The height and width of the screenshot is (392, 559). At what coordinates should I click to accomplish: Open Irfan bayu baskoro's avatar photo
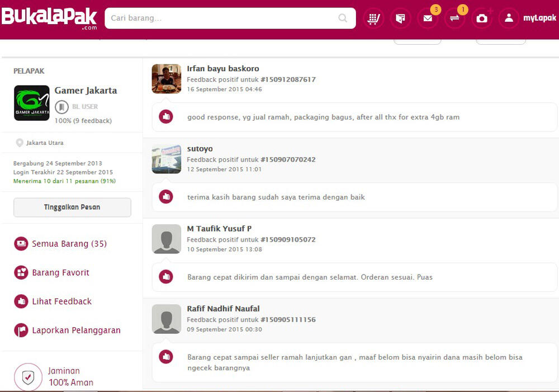pyautogui.click(x=167, y=79)
